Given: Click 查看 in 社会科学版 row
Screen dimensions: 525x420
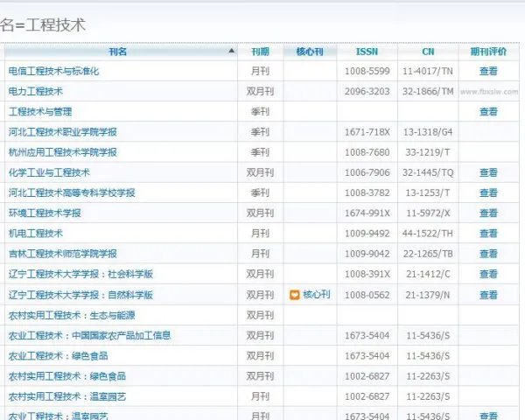Looking at the screenshot, I should (x=488, y=274).
